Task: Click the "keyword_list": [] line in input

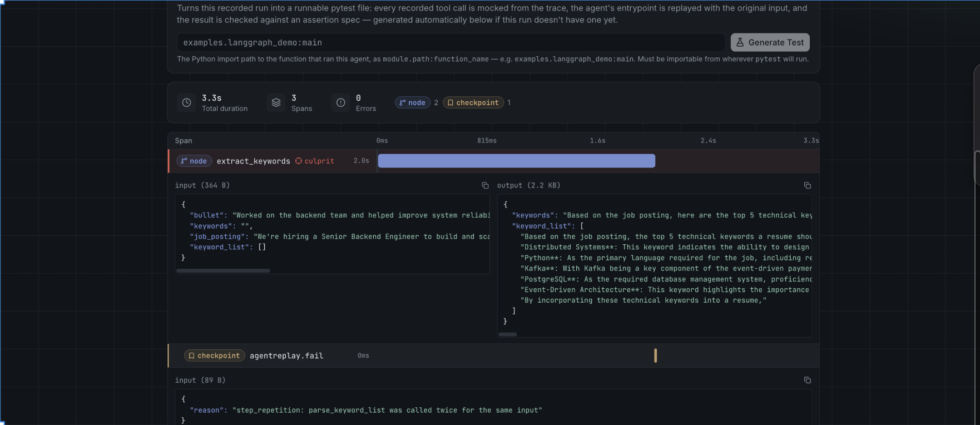Action: coord(228,247)
